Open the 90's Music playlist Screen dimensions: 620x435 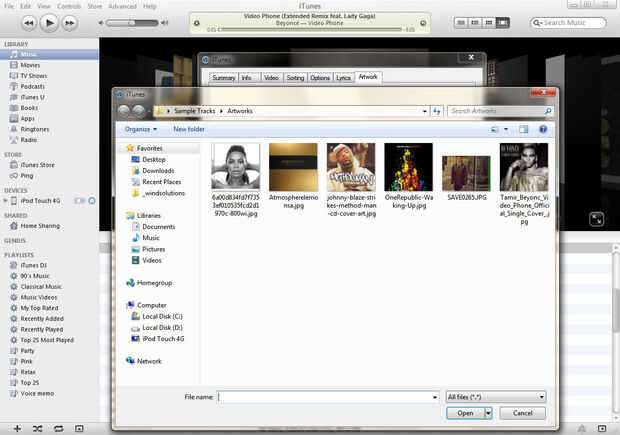click(35, 276)
